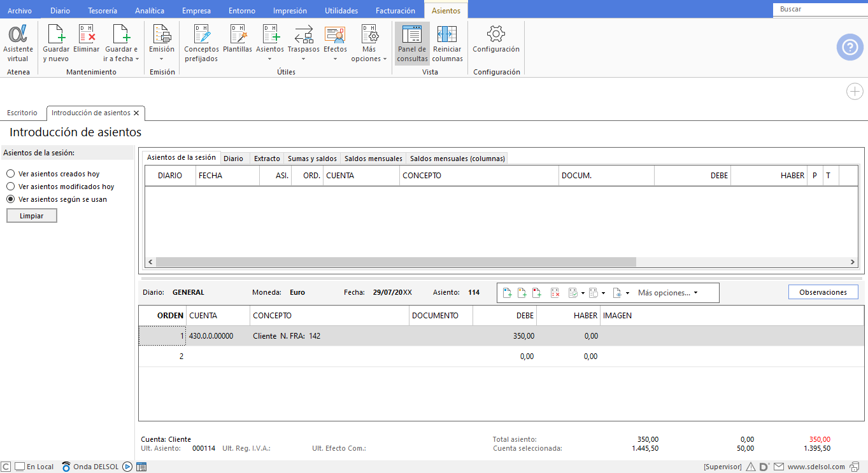Expand the copy-lines icon dropdown arrow
Screen dimensions: 868x473
point(604,293)
